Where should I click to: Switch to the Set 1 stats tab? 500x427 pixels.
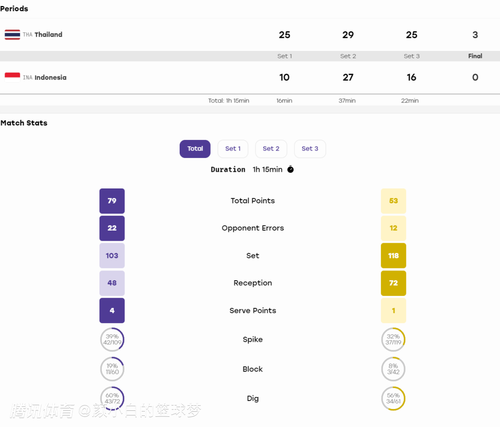(x=233, y=149)
